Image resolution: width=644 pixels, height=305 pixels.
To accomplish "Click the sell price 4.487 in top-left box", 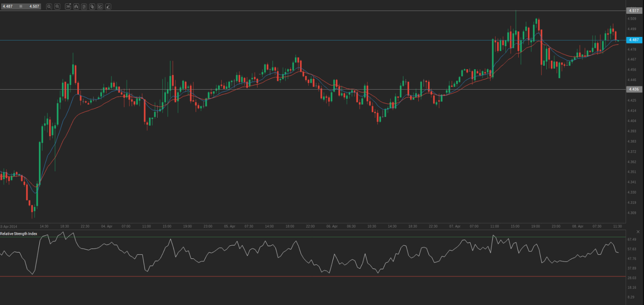I will click(8, 7).
